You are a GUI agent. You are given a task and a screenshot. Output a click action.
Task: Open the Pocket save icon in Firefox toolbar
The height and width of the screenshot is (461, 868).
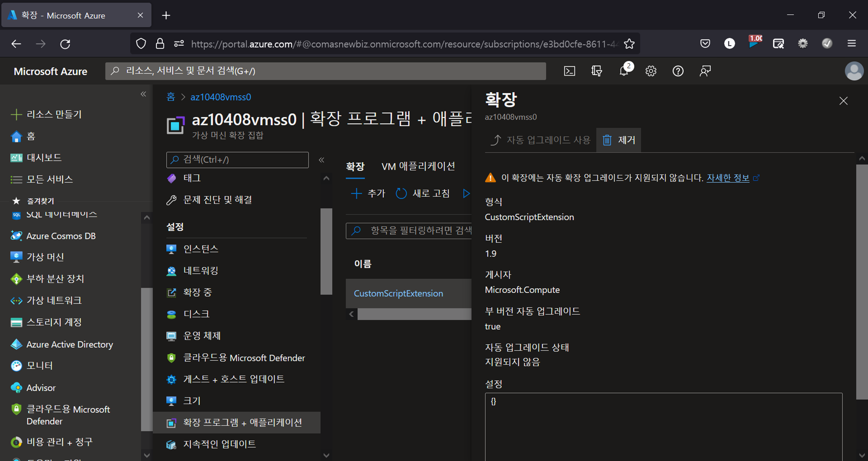tap(705, 43)
